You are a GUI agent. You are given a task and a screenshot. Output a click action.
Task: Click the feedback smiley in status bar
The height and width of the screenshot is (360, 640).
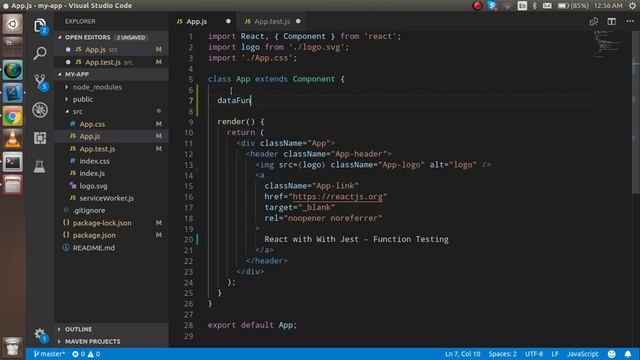click(611, 354)
